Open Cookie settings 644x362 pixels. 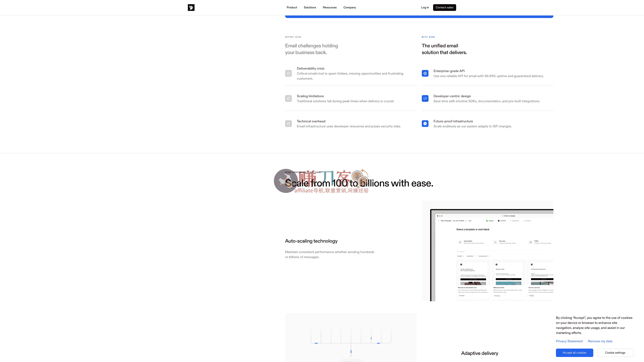[x=615, y=353]
